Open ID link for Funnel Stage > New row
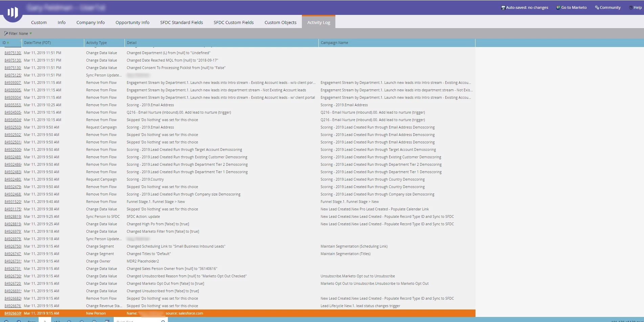This screenshot has height=322, width=644. click(13, 202)
